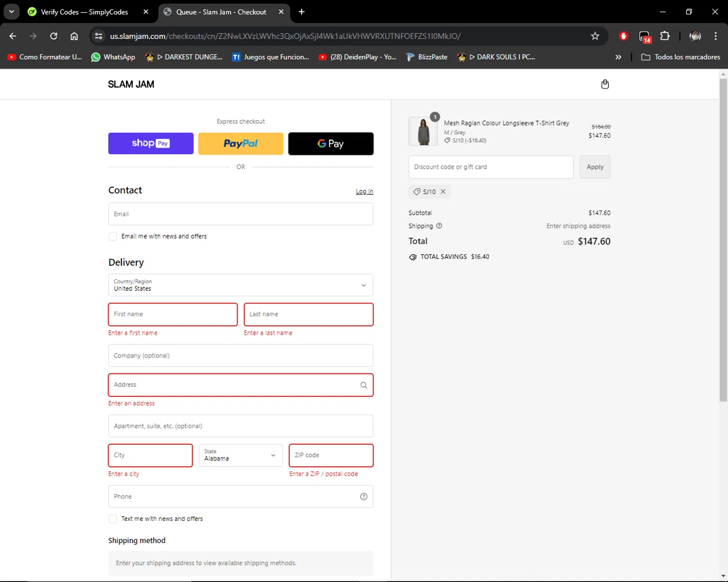Screen dimensions: 728x582
Task: Click Apply discount code button
Action: [595, 167]
